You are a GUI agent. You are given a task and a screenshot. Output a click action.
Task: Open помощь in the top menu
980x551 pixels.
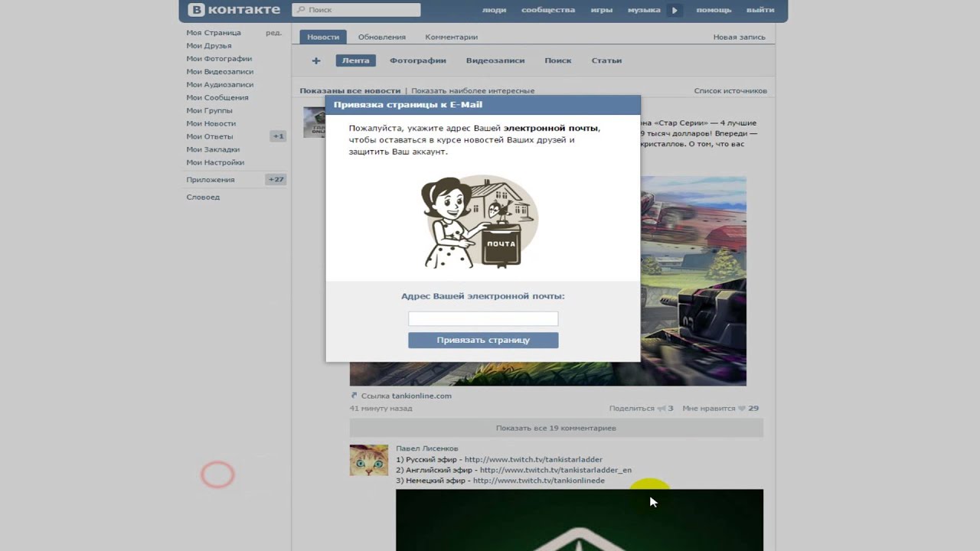point(714,10)
